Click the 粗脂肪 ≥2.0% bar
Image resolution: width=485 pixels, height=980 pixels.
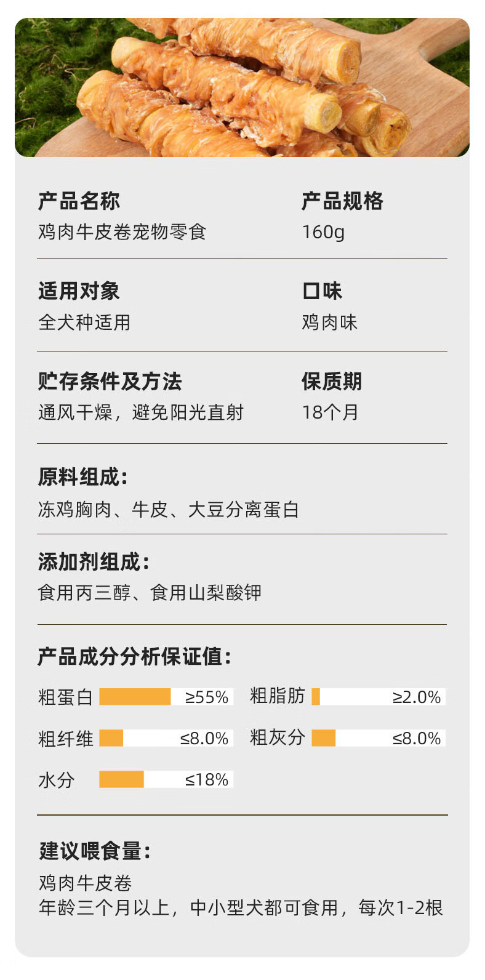(379, 697)
